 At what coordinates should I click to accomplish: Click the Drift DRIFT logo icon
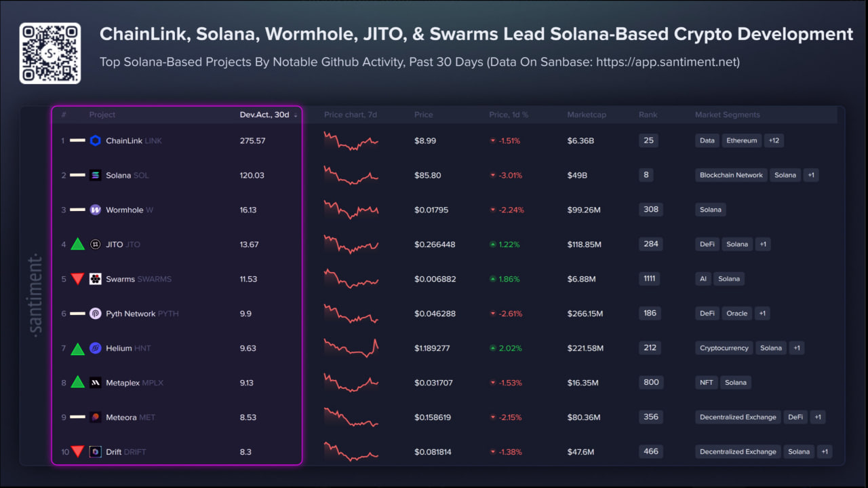(94, 451)
